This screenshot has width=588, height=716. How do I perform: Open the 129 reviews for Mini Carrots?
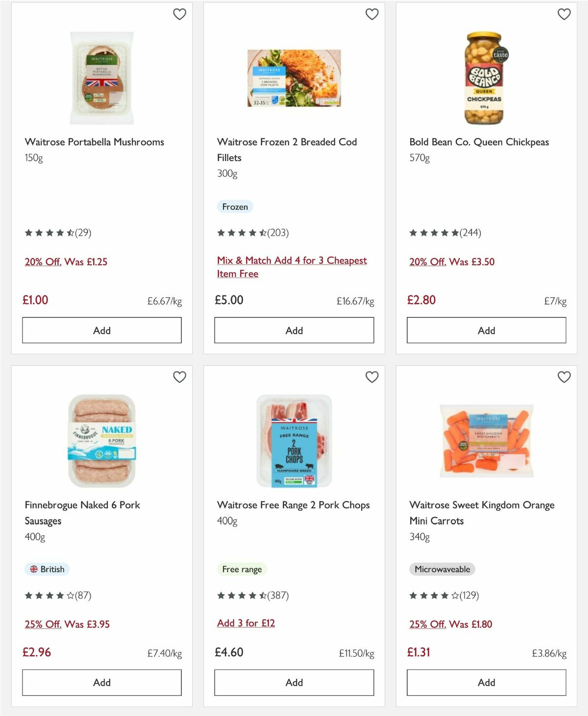tap(469, 596)
